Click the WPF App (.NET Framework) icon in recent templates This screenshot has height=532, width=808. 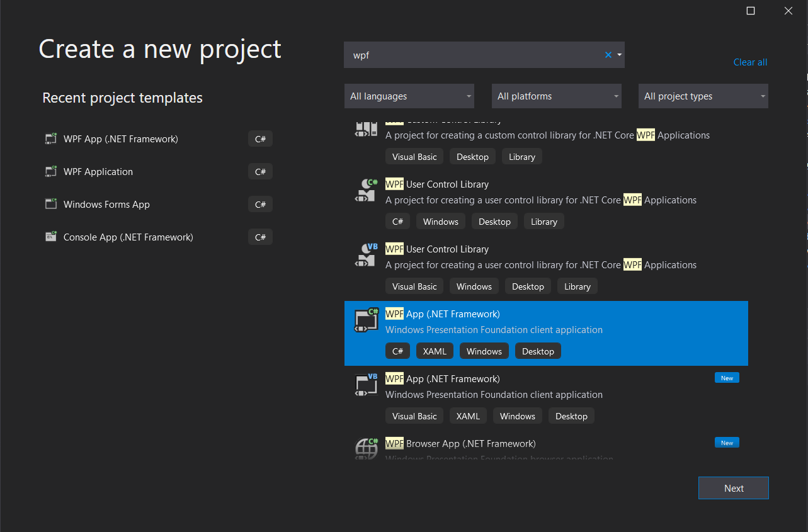pyautogui.click(x=50, y=139)
